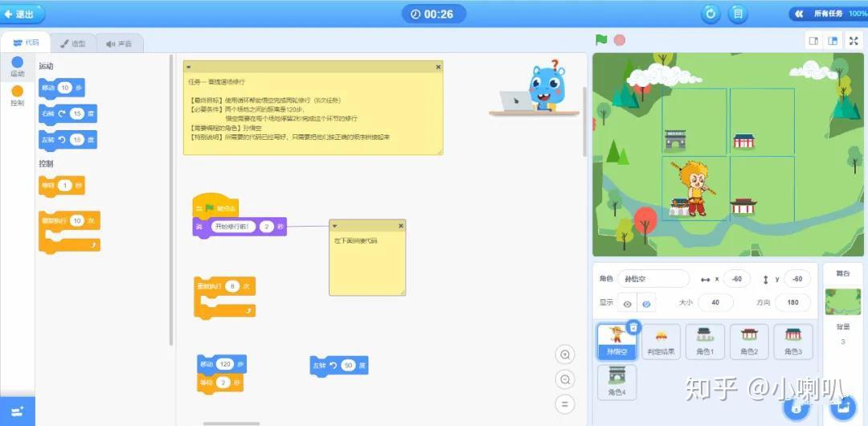This screenshot has width=868, height=426.
Task: Switch to the 造型 costumes tab
Action: click(x=73, y=43)
